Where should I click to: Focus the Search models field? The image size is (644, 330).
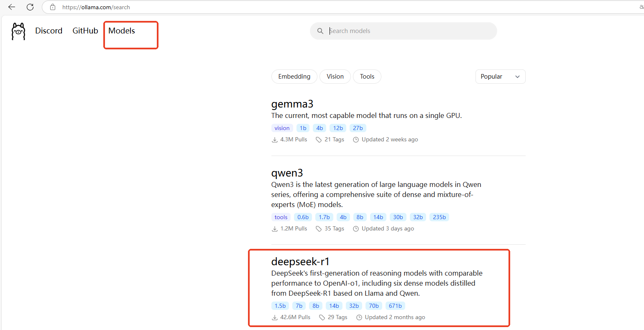click(404, 31)
